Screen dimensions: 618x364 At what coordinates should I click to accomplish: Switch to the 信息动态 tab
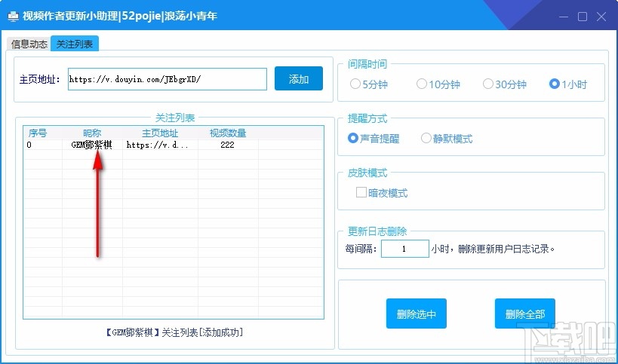point(29,44)
